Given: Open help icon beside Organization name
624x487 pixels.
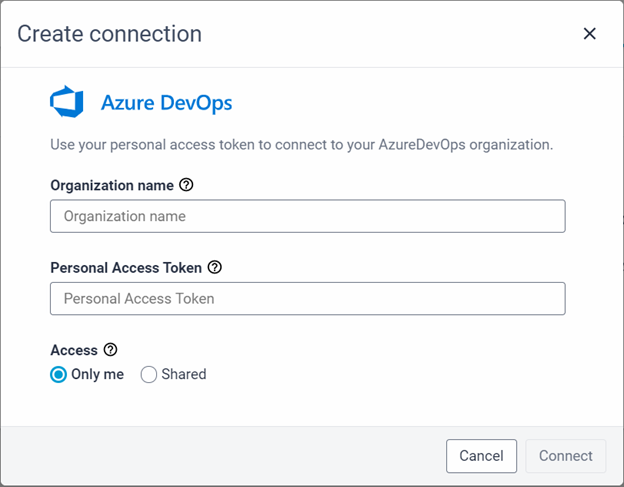Looking at the screenshot, I should click(x=186, y=185).
